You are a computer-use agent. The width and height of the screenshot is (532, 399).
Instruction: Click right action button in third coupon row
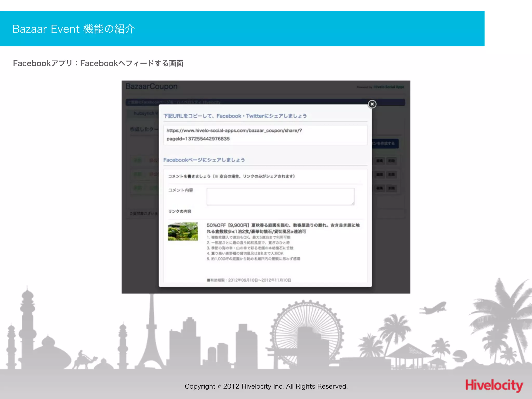(391, 188)
